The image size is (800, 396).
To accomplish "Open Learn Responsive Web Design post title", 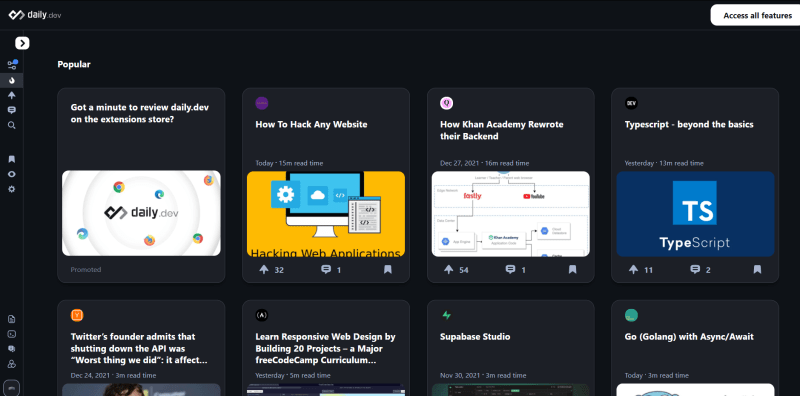I will point(326,349).
